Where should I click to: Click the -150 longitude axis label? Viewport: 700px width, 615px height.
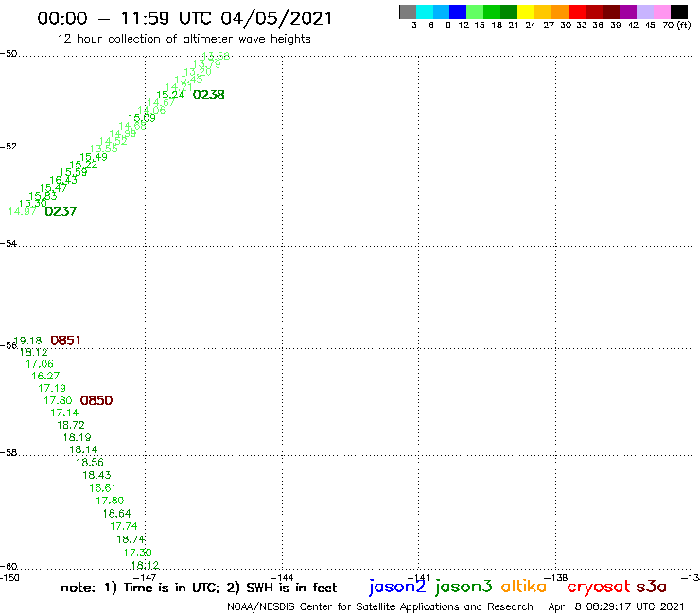click(9, 577)
